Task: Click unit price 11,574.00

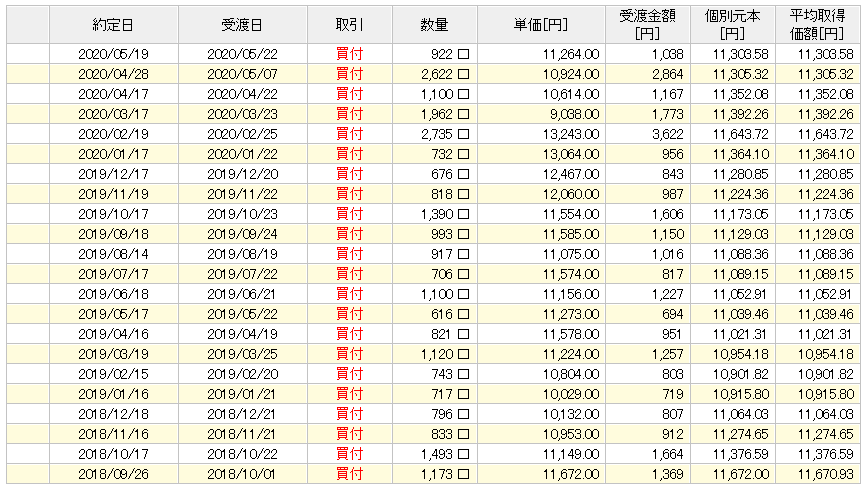Action: (571, 274)
